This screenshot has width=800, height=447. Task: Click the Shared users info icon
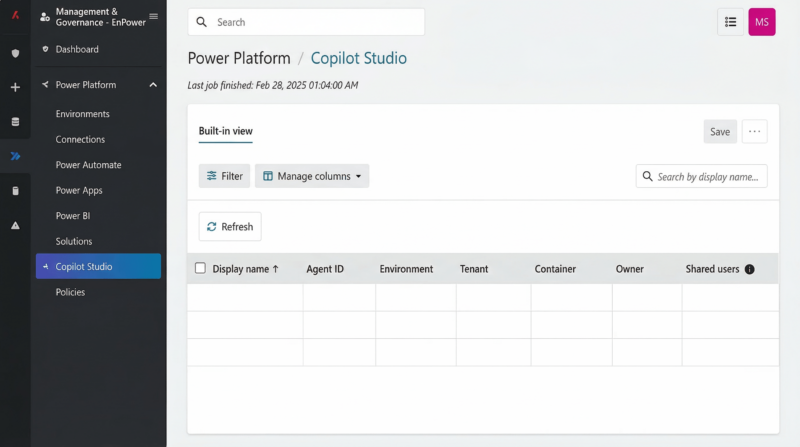tap(750, 269)
